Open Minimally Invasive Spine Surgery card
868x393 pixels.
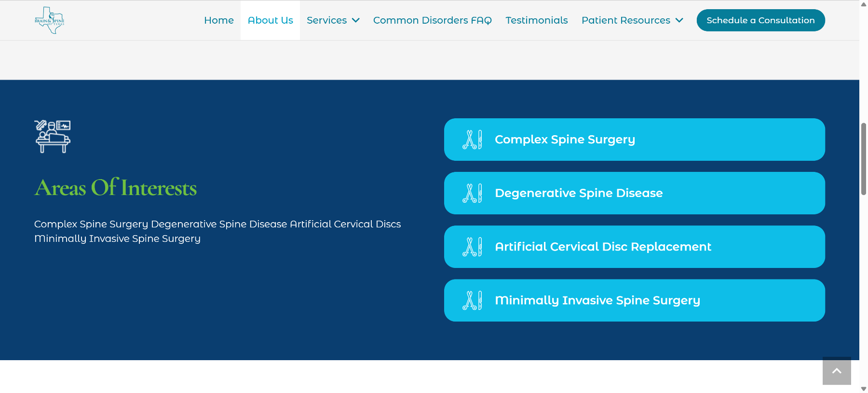(635, 300)
